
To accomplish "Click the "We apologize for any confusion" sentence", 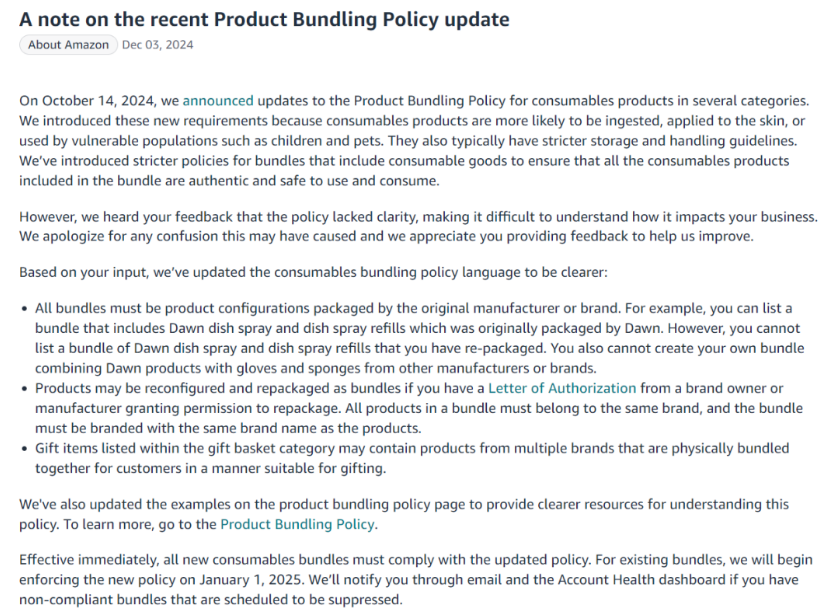I will pyautogui.click(x=387, y=236).
